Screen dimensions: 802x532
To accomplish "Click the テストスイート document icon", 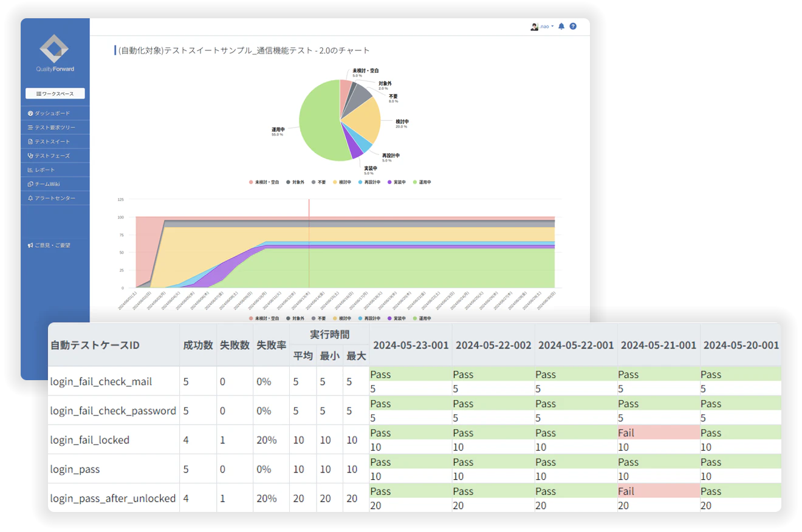I will pos(30,142).
